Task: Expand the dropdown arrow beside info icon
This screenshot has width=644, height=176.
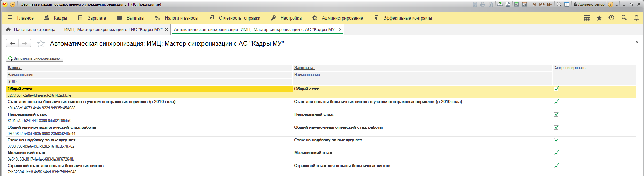Action: click(617, 5)
